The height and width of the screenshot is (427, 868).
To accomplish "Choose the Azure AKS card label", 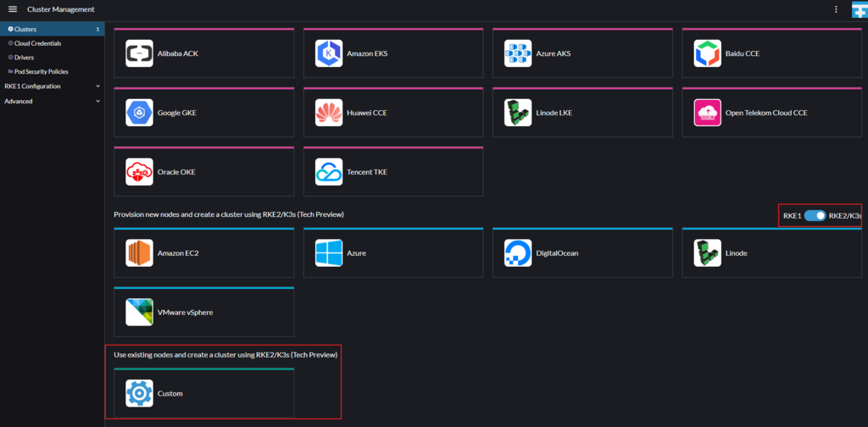I will [x=554, y=53].
